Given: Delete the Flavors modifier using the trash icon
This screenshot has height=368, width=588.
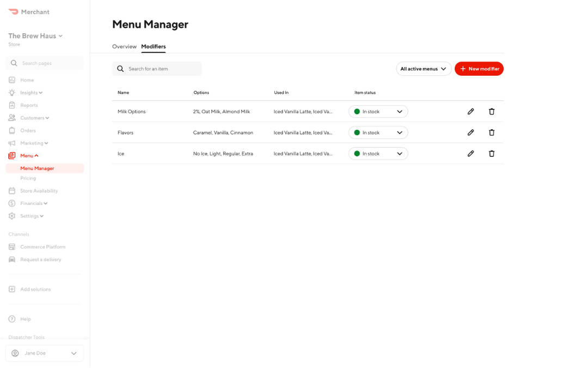Looking at the screenshot, I should [491, 132].
